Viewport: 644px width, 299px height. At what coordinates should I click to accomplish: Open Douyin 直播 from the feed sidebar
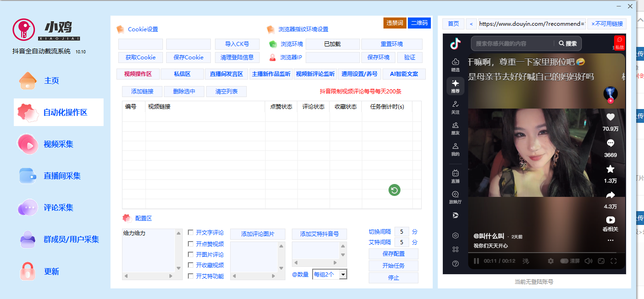pyautogui.click(x=455, y=175)
